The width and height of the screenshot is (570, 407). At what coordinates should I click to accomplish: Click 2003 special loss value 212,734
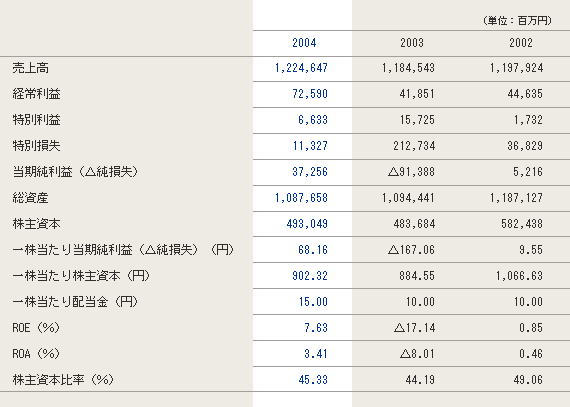(x=414, y=146)
